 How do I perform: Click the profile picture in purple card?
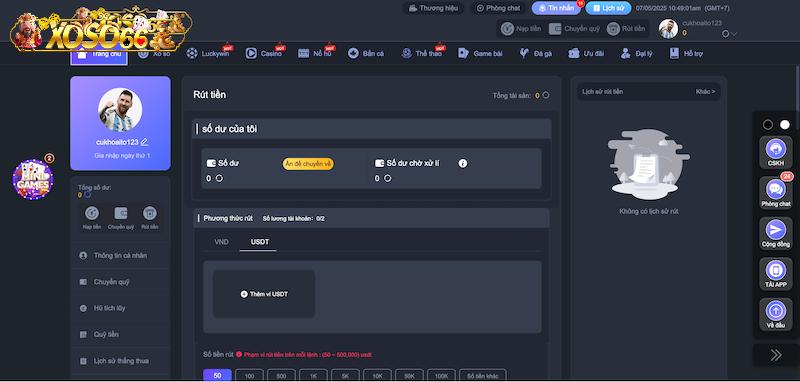(x=120, y=110)
